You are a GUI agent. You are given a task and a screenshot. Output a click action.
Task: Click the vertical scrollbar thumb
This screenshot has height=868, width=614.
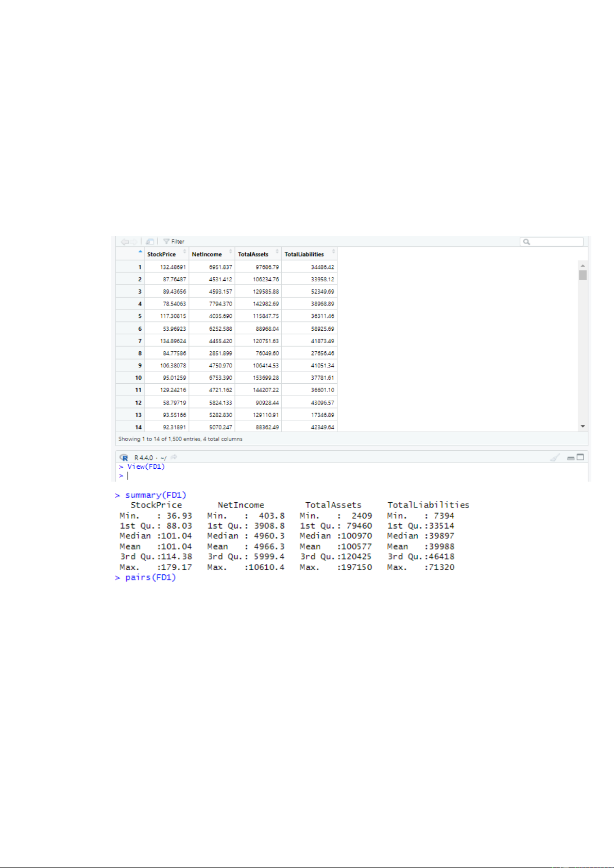point(583,275)
